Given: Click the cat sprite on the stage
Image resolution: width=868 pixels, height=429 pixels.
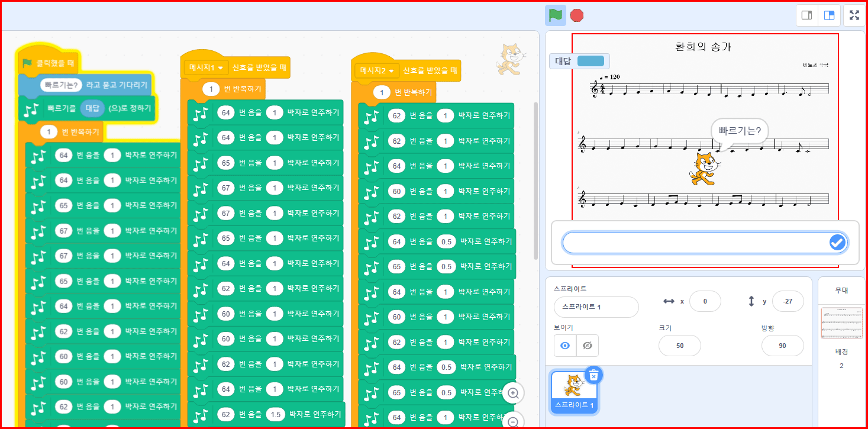Looking at the screenshot, I should point(704,168).
